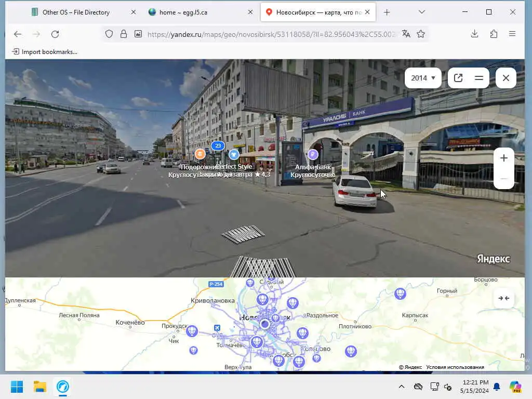The width and height of the screenshot is (532, 399).
Task: Close the street panorama viewer
Action: point(506,78)
